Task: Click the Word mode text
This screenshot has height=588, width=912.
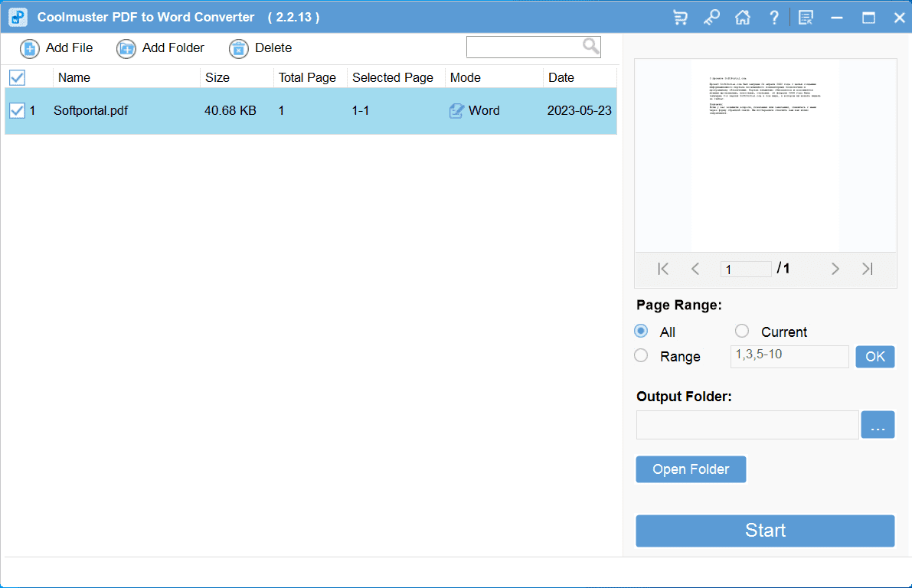Action: coord(484,110)
